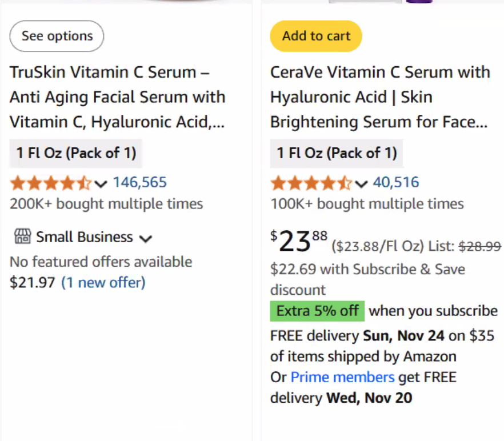The width and height of the screenshot is (504, 441).
Task: Follow the Prime members link
Action: coord(342,377)
